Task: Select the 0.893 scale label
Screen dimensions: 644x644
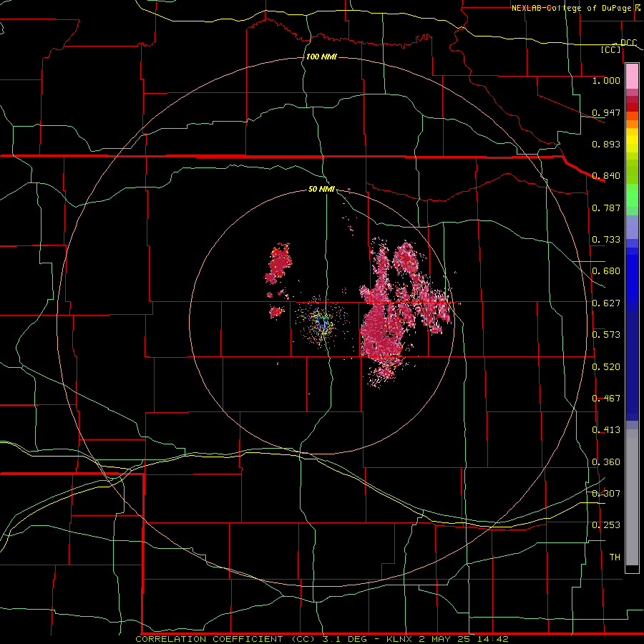Action: pyautogui.click(x=606, y=144)
